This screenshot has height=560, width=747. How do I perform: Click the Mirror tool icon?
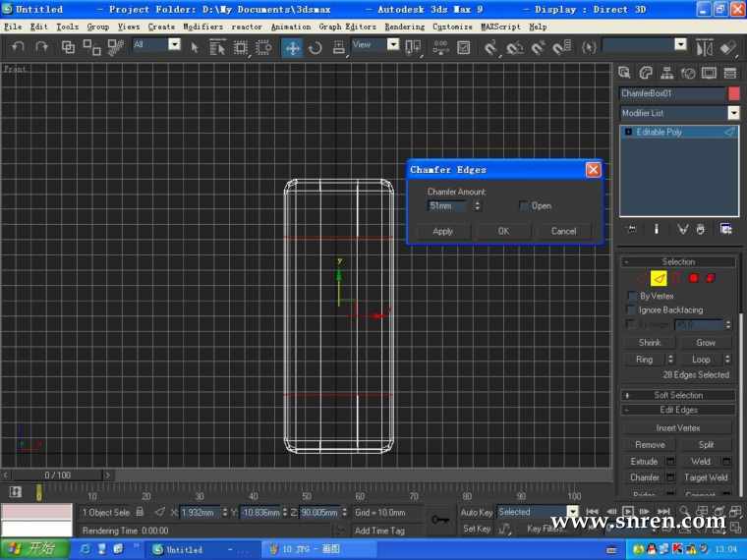click(704, 46)
